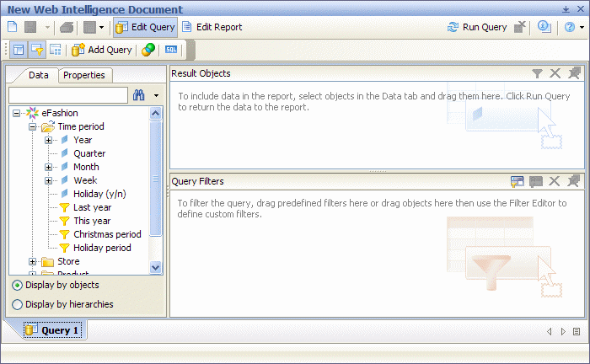
Task: Click the Help question mark icon
Action: point(570,27)
